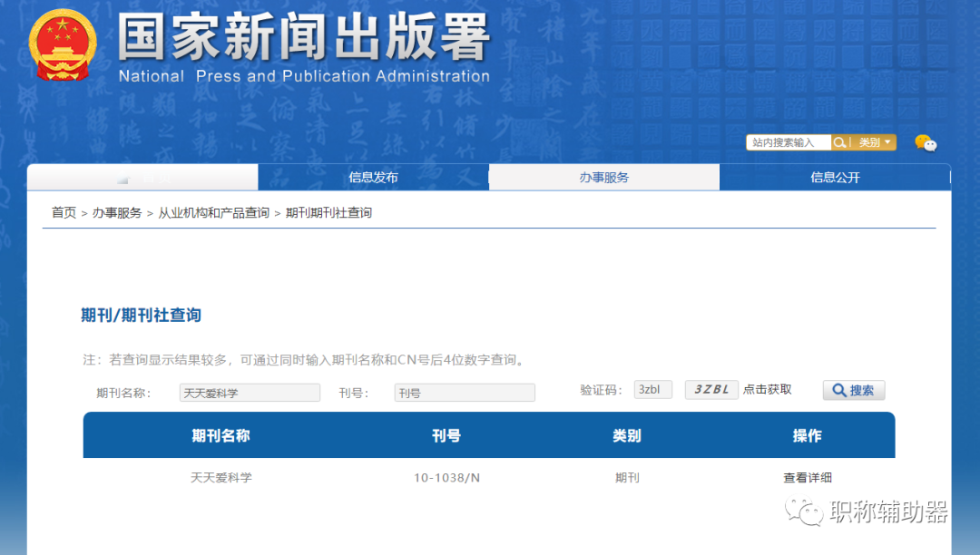Switch to the 信息发布 tab

(374, 177)
